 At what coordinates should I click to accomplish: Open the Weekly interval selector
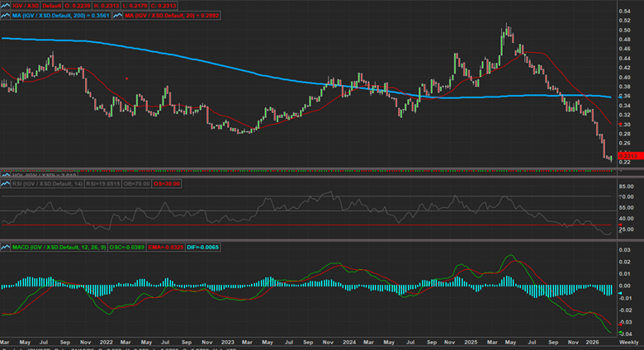coord(627,341)
